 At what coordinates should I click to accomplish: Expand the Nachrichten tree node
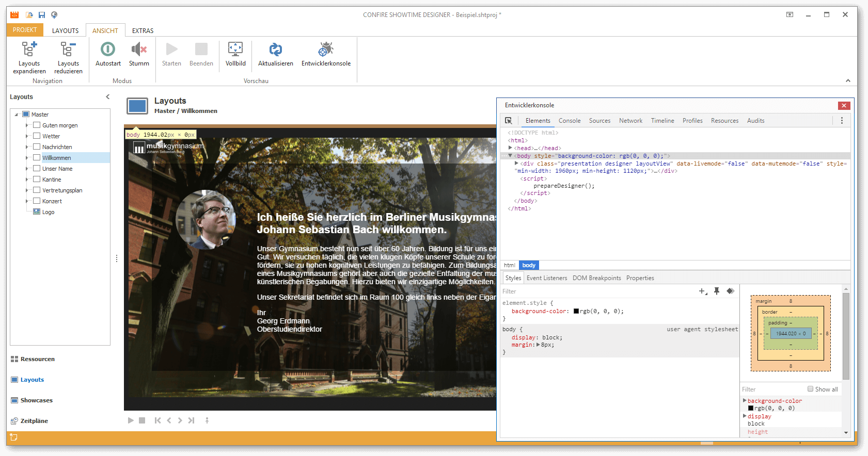point(27,147)
